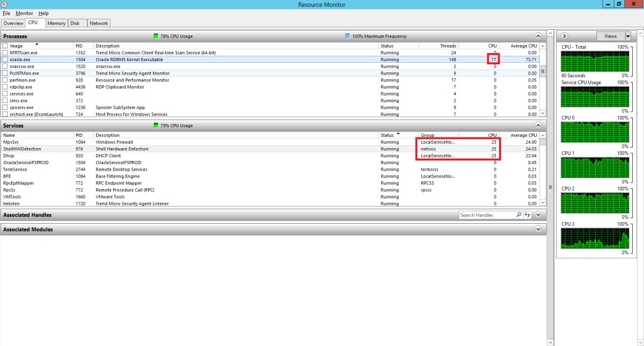Click the 73.71 Average CPU value for oracle.exe
644x346 pixels.
(531, 60)
